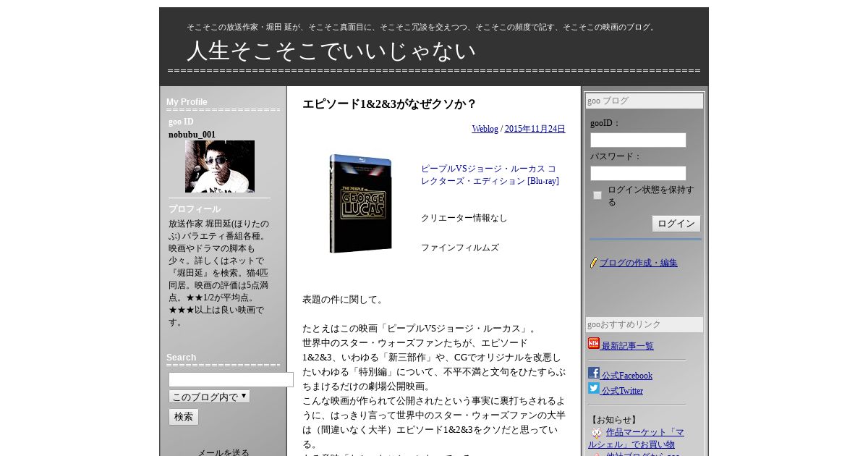This screenshot has width=868, height=456.
Task: Open 最新記事一覧 link
Action: pos(628,346)
